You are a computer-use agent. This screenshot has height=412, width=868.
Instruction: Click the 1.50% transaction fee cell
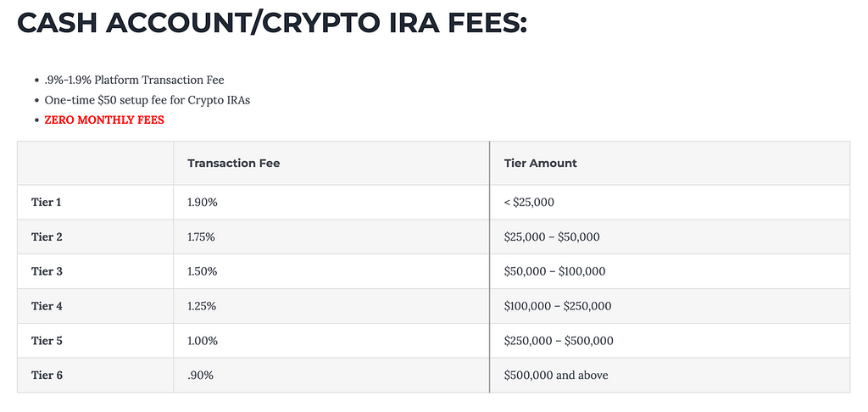pyautogui.click(x=331, y=271)
